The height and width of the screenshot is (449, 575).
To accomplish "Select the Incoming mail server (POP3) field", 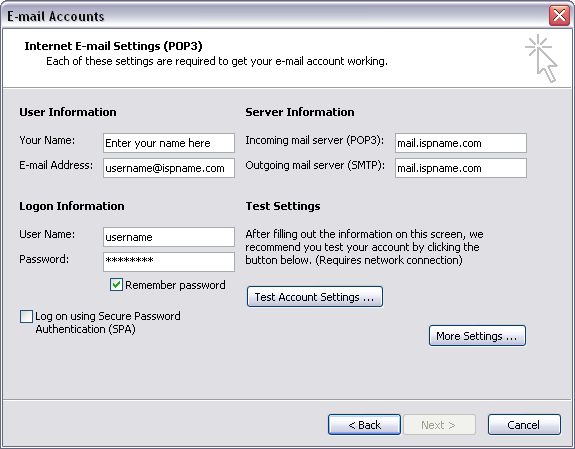I will 461,143.
